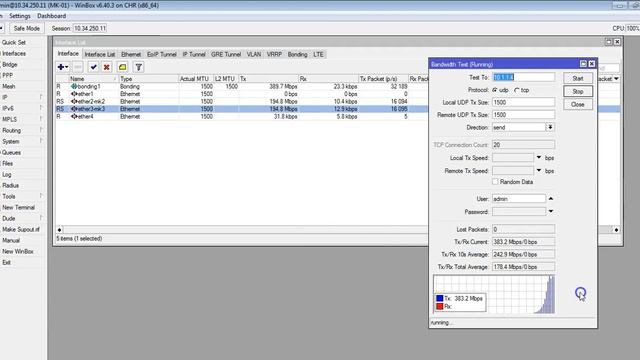Screen dimensions: 640x360
Task: Open the Dashboard menu
Action: click(x=51, y=16)
